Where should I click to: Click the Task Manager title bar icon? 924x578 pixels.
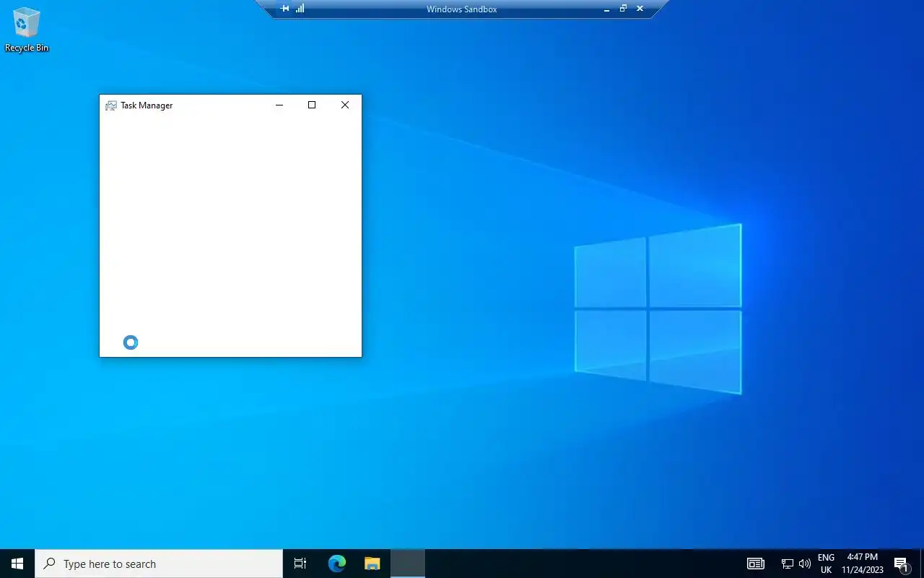pos(110,105)
